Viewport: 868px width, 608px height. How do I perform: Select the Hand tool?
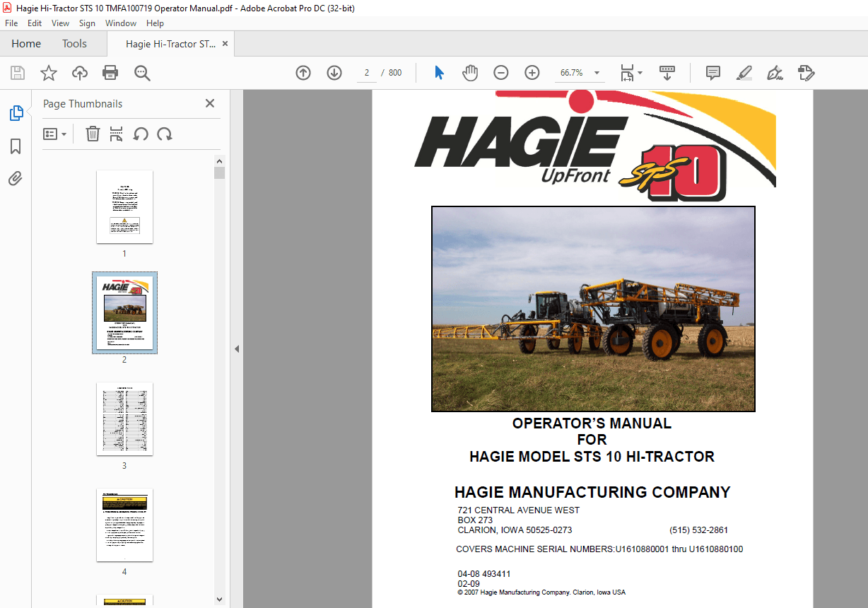(469, 73)
